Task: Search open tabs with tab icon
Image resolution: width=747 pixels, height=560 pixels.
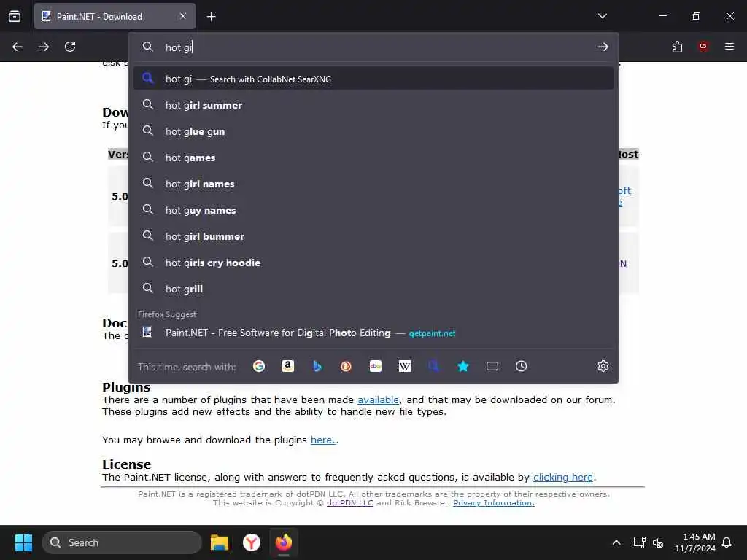Action: coord(492,366)
